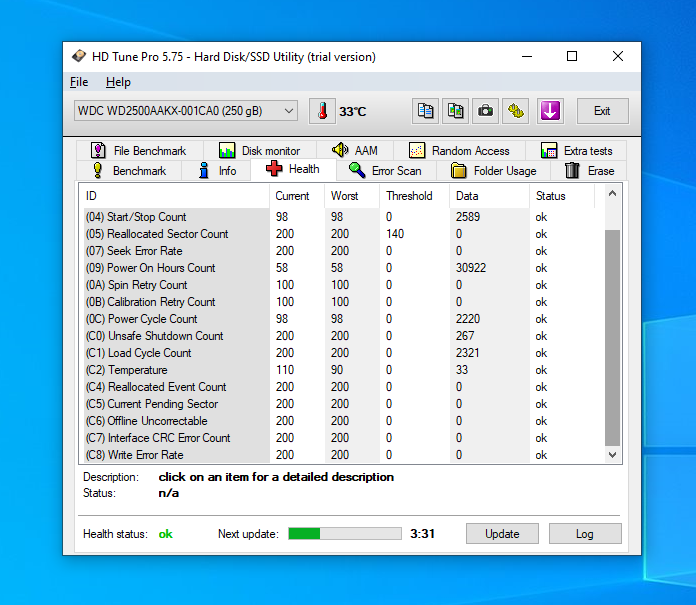Click the Worst column header
The image size is (696, 605).
click(x=352, y=196)
